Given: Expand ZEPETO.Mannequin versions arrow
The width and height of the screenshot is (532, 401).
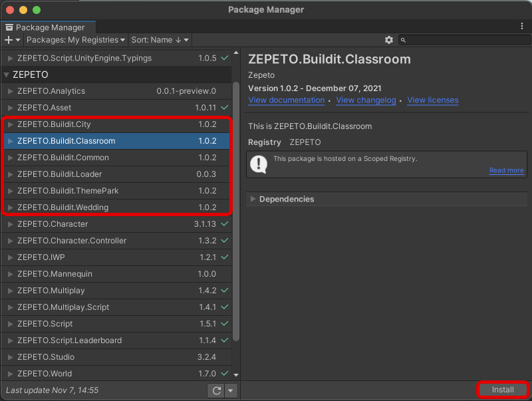Looking at the screenshot, I should 10,274.
